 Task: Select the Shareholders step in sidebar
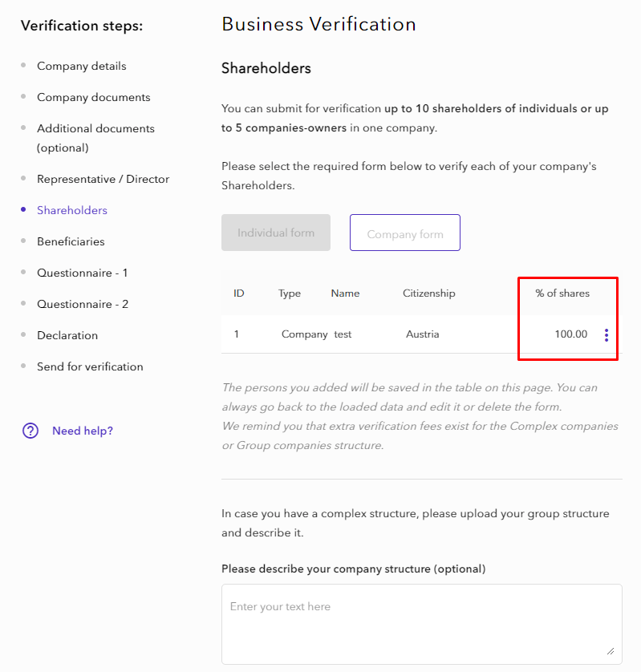pyautogui.click(x=71, y=210)
